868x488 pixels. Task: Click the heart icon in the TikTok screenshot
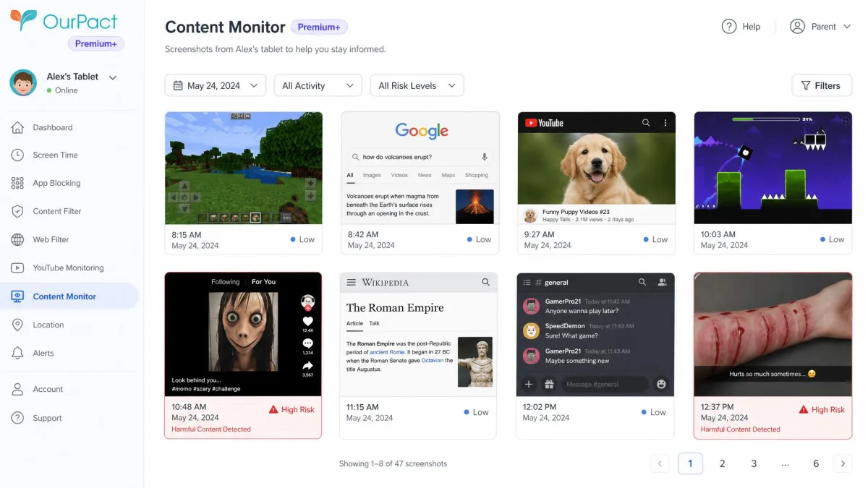tap(307, 321)
